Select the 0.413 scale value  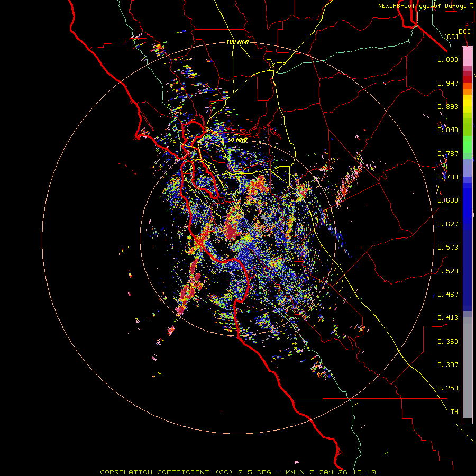click(448, 318)
